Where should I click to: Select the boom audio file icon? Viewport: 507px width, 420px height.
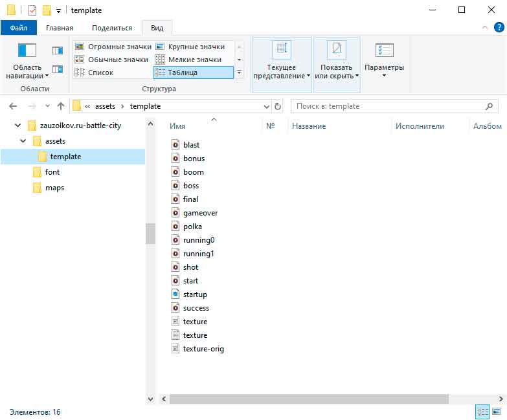tap(175, 172)
